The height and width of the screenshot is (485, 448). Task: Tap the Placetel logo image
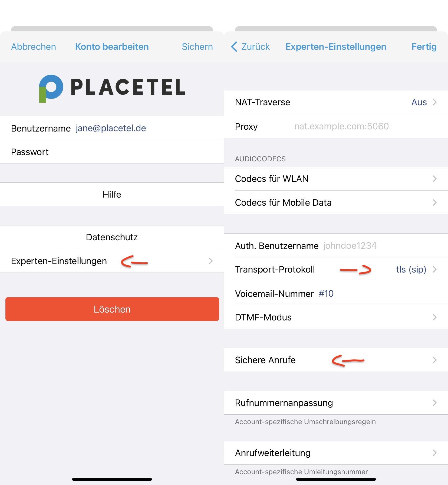pos(112,88)
